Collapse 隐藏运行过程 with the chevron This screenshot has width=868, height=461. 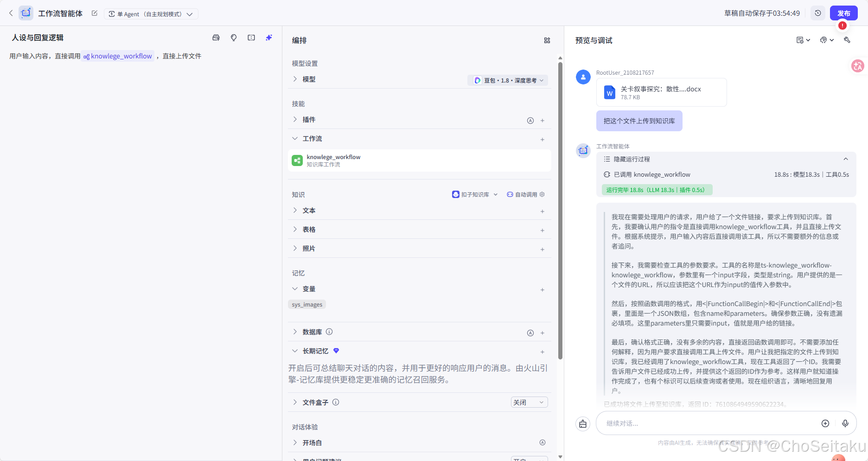click(846, 159)
